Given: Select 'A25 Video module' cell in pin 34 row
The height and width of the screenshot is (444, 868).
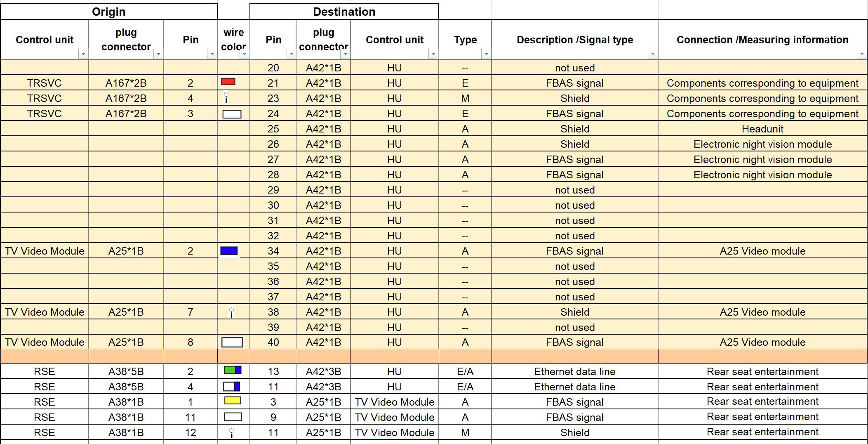Looking at the screenshot, I should (762, 251).
